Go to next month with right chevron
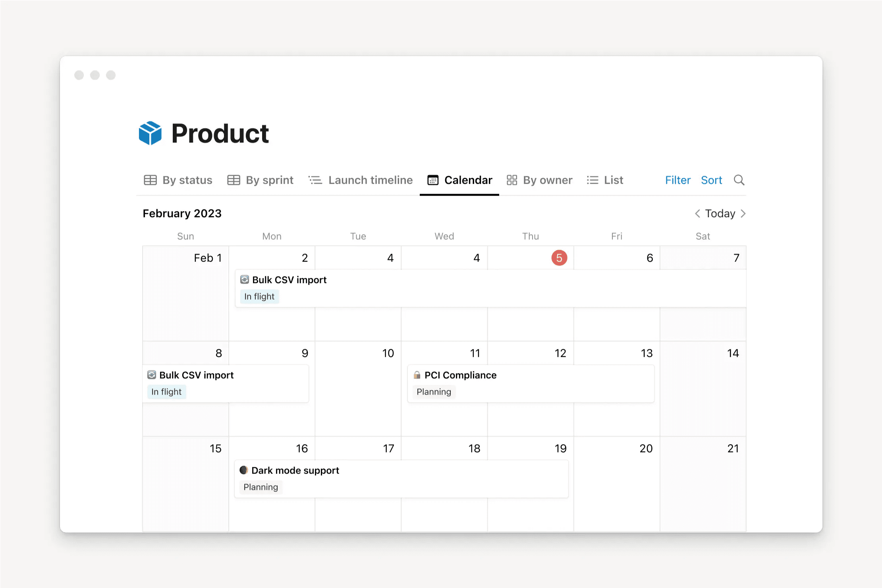This screenshot has width=882, height=588. coord(743,213)
